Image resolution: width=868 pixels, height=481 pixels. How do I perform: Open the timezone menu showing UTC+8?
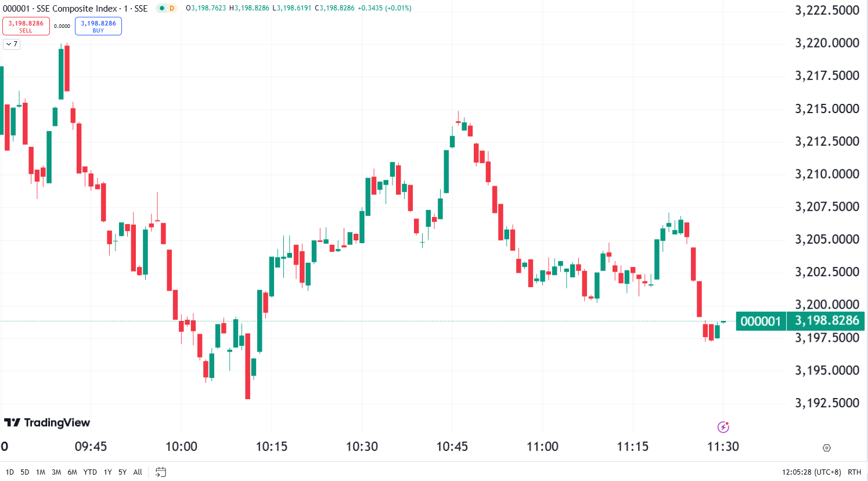click(811, 472)
